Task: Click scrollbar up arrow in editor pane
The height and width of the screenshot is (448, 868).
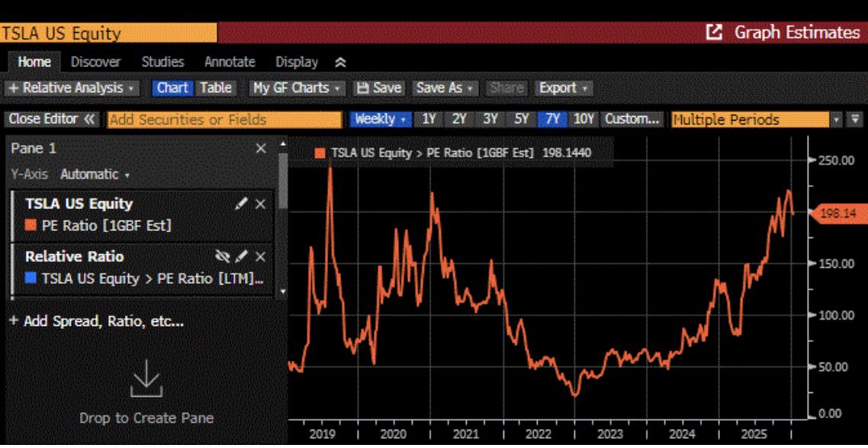Action: (x=283, y=144)
